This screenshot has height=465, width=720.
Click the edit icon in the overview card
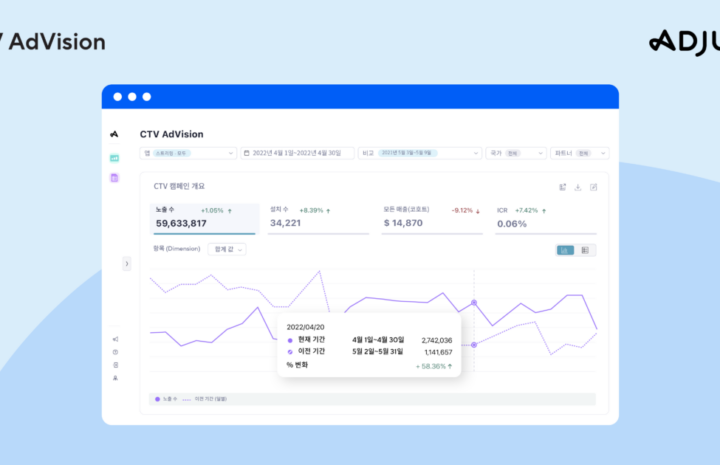pyautogui.click(x=593, y=187)
